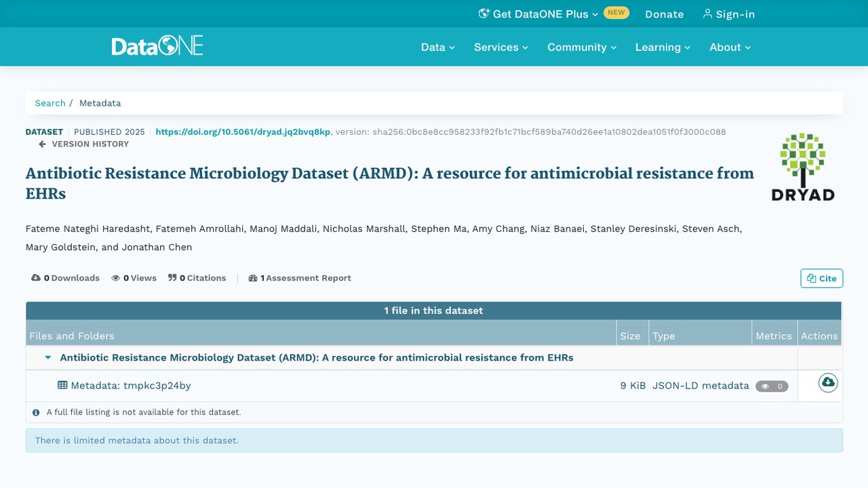
Task: Open the dataset DOI link
Action: (x=243, y=131)
